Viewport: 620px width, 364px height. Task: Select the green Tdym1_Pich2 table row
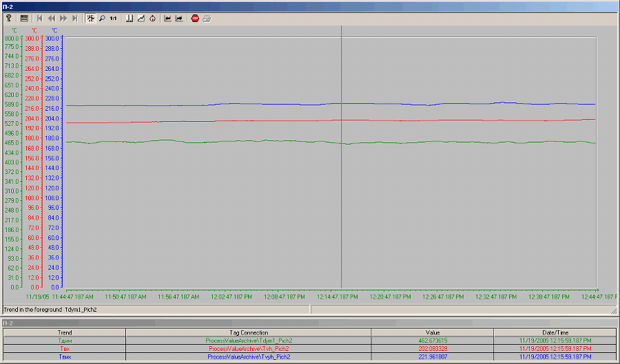248,341
